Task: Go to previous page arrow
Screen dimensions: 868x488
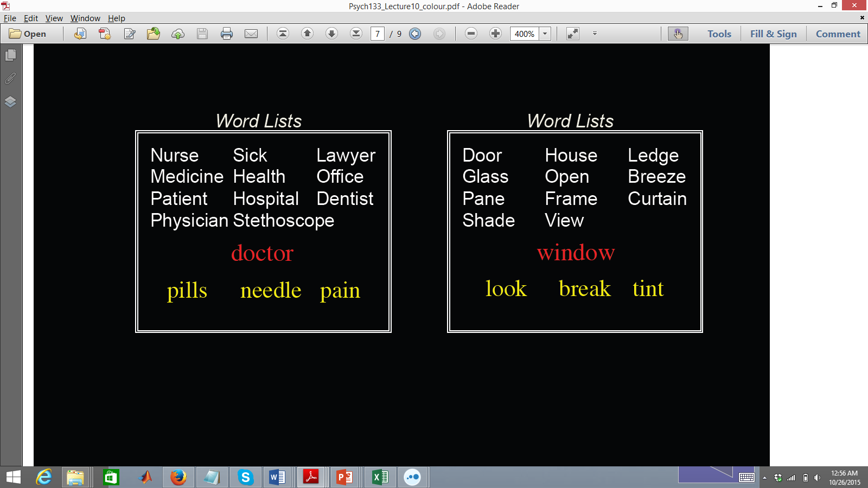Action: pyautogui.click(x=307, y=34)
